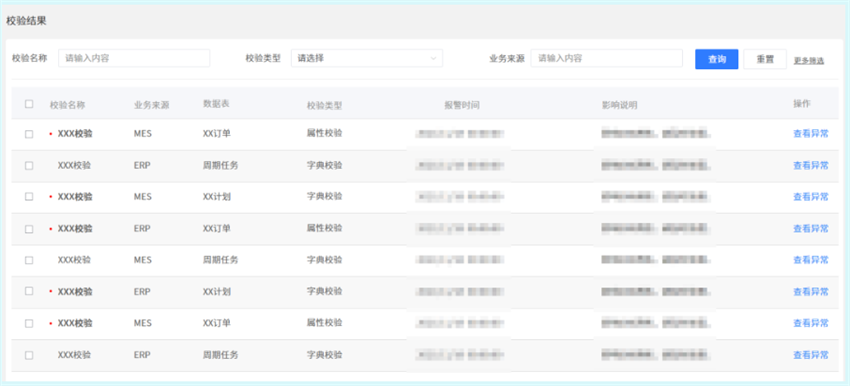Image resolution: width=850 pixels, height=386 pixels.
Task: Focus the 业务来源 input field
Action: click(x=607, y=58)
